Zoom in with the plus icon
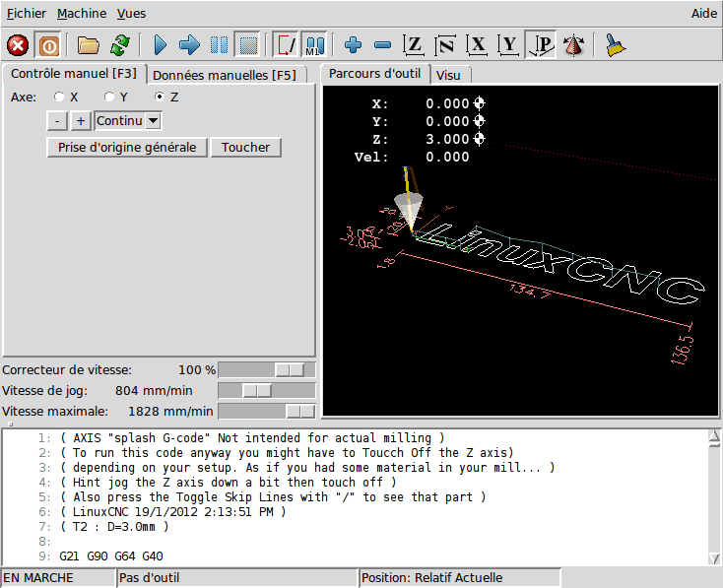The image size is (723, 588). click(x=354, y=45)
